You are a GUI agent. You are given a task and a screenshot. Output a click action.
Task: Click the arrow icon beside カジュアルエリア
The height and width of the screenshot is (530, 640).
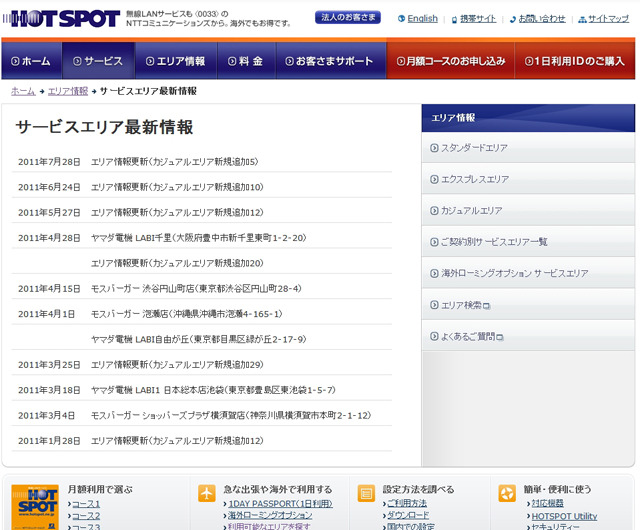click(434, 211)
